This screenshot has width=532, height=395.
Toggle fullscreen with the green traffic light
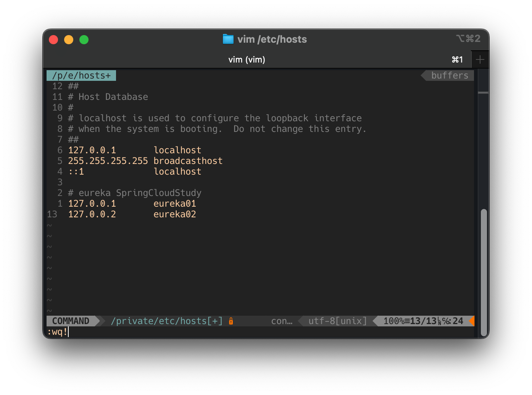(84, 39)
